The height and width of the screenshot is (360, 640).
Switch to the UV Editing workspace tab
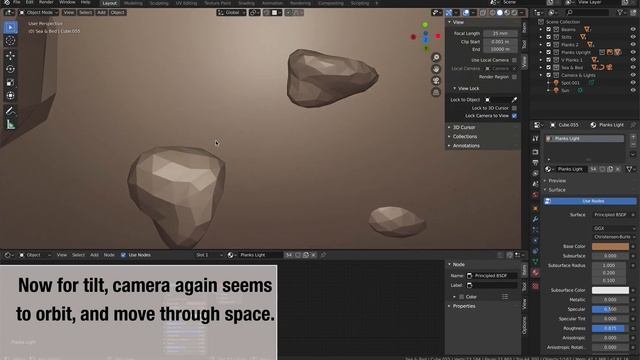[x=186, y=3]
